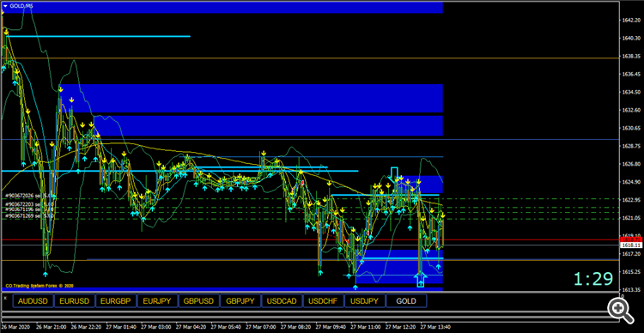The image size is (644, 333).
Task: Click the 27 Mar 09:40 time label
Action: [x=331, y=327]
